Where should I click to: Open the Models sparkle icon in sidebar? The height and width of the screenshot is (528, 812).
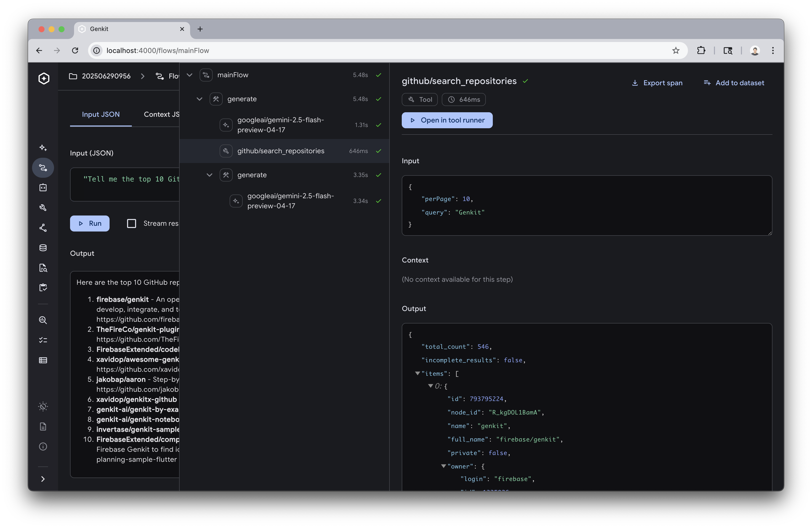(x=43, y=147)
